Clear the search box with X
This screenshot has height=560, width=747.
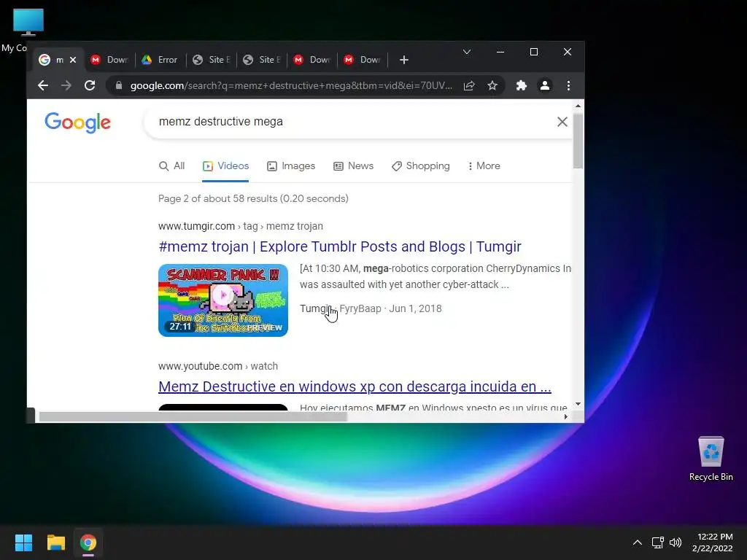[562, 122]
